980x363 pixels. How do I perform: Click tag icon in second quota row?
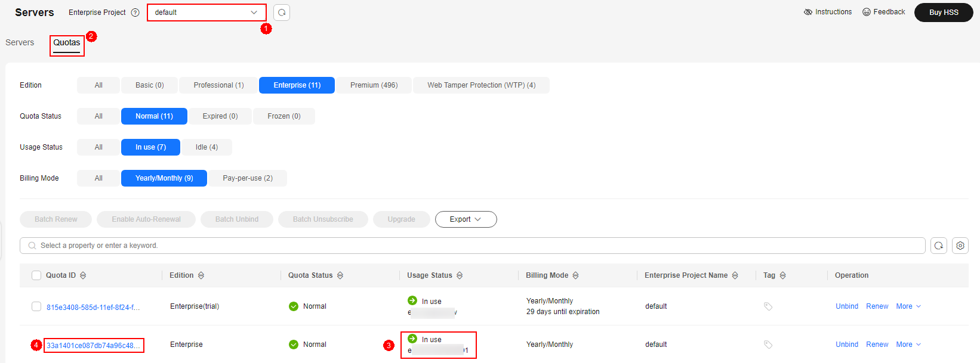tap(768, 345)
